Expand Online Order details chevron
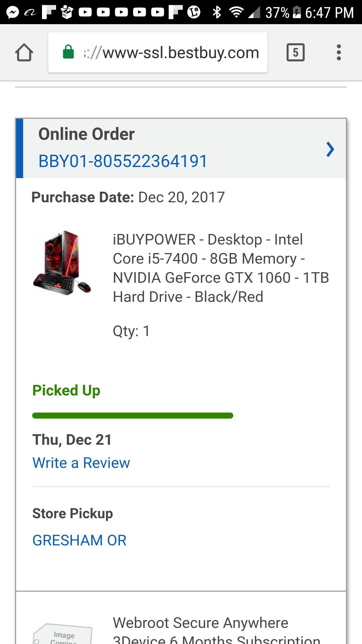The image size is (362, 644). (x=330, y=149)
